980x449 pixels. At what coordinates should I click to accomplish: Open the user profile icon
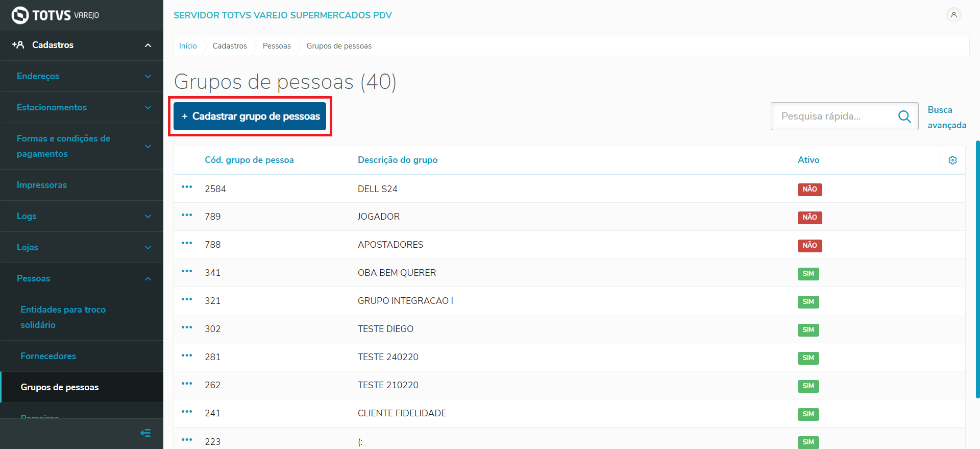pos(953,15)
